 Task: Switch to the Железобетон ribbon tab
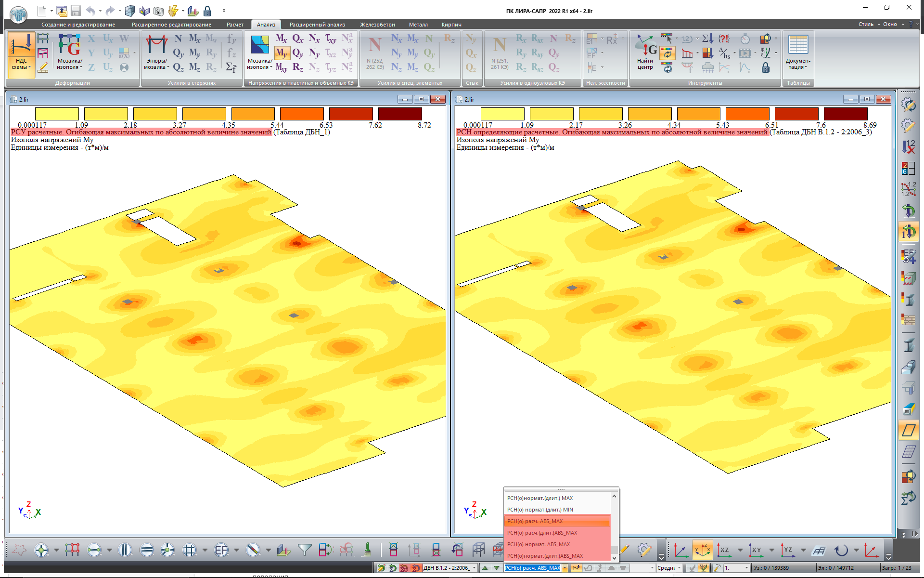tap(377, 25)
